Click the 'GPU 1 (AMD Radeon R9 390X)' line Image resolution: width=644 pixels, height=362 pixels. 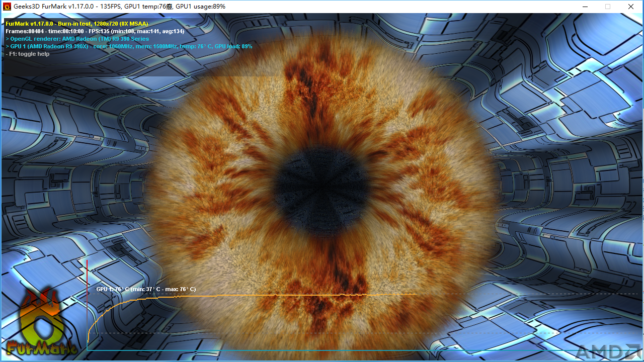point(129,46)
